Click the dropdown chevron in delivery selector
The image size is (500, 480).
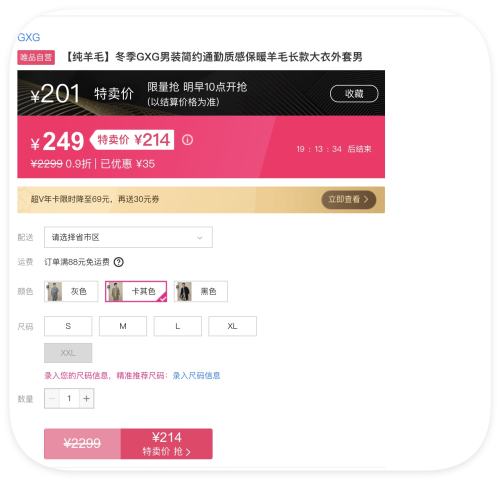tap(200, 238)
